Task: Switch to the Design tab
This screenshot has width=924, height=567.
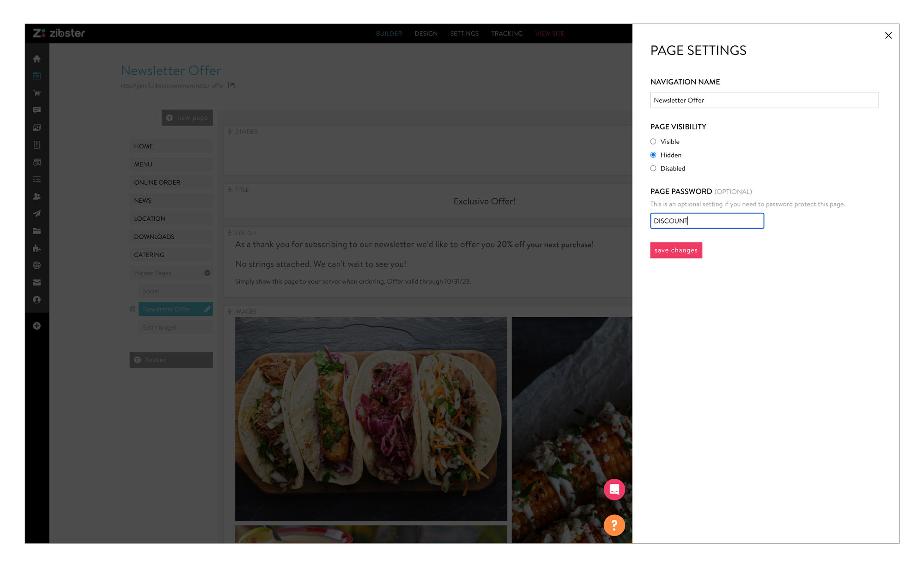Action: click(x=426, y=34)
